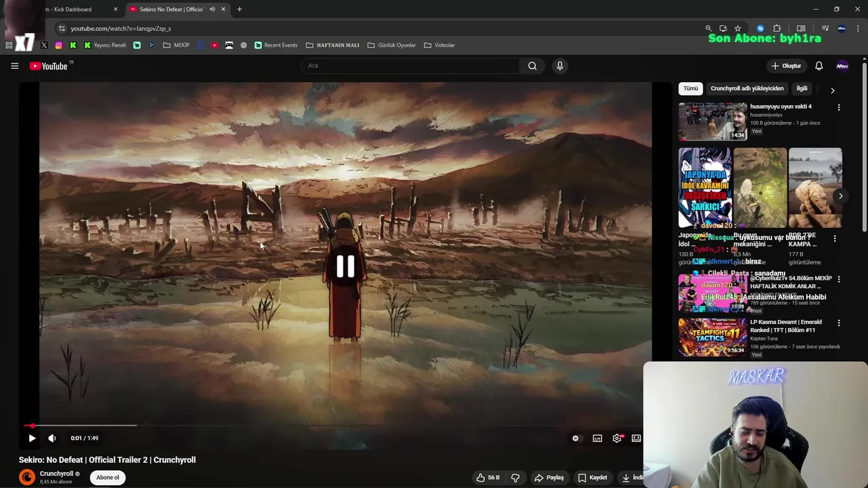Open options for CyberRulzTV 54.Bölüm MEKİP video

tap(839, 279)
